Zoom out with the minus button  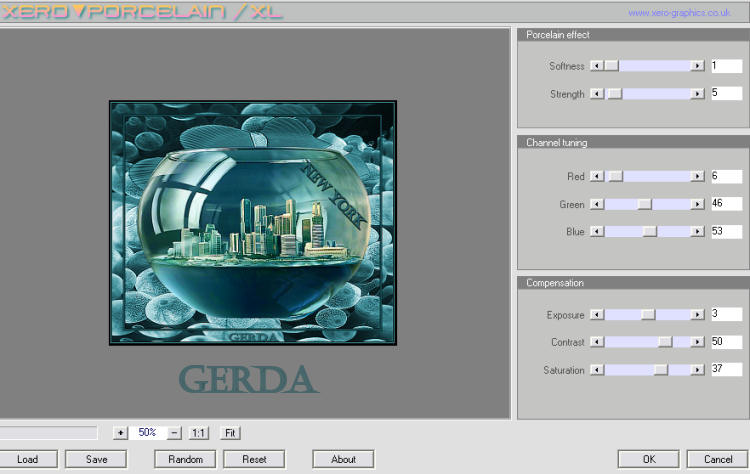(174, 433)
